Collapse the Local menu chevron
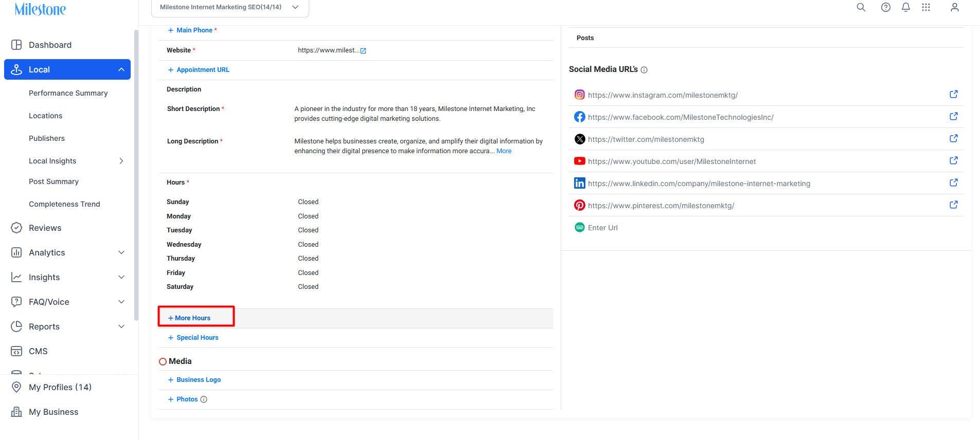980x440 pixels. 121,69
